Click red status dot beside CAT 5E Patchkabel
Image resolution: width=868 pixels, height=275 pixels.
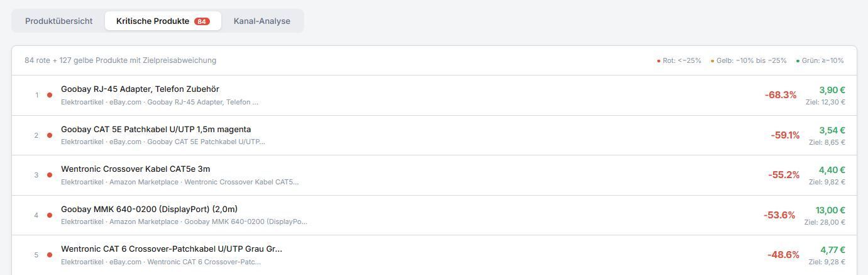click(50, 135)
